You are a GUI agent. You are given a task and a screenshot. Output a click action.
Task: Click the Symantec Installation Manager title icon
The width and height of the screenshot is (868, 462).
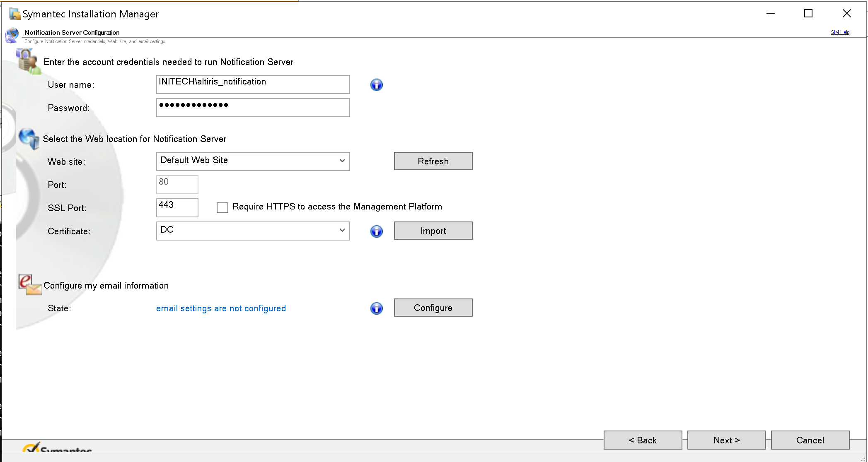(15, 14)
